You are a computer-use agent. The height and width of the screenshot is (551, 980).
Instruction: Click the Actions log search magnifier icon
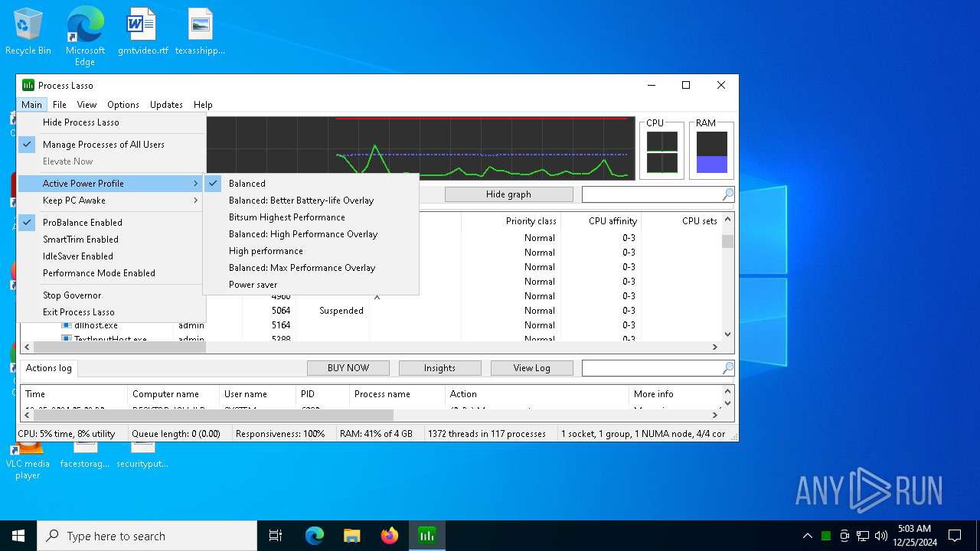coord(727,368)
